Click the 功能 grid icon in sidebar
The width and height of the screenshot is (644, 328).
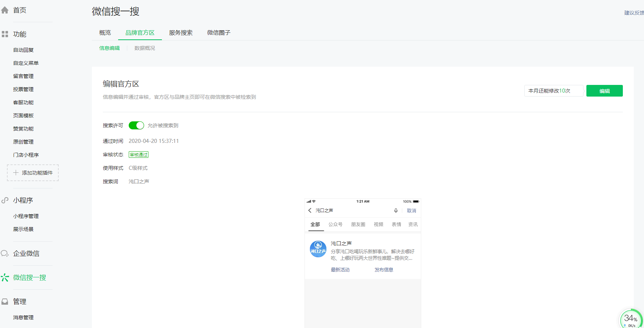[x=5, y=34]
